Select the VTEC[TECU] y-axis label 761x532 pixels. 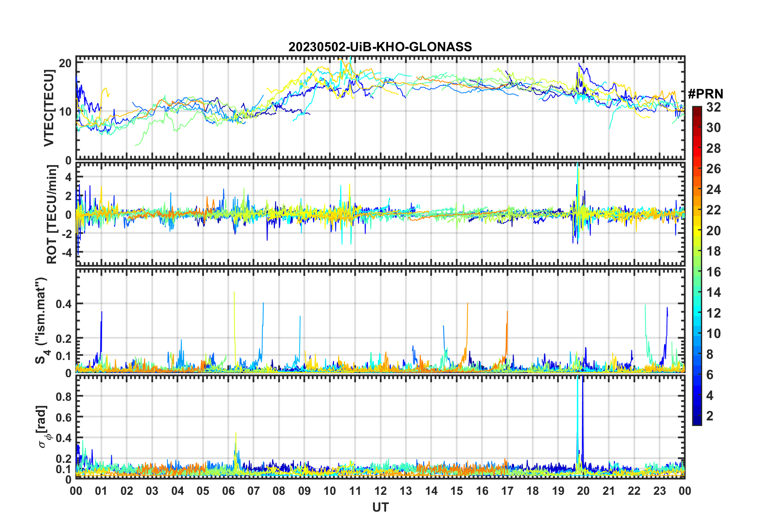pyautogui.click(x=49, y=108)
